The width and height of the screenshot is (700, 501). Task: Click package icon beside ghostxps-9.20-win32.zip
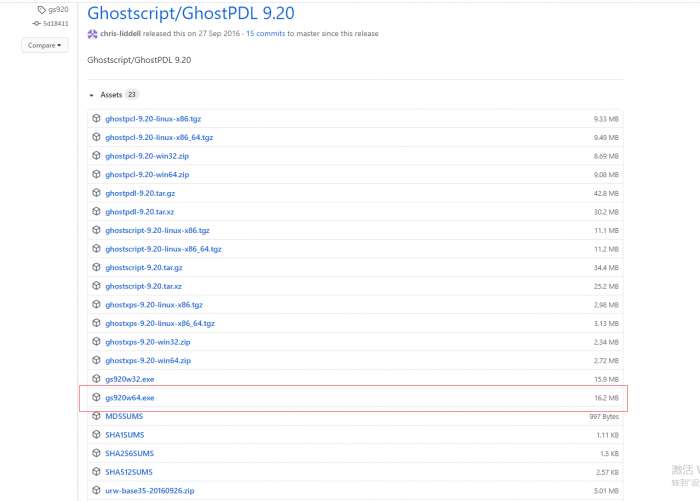point(96,342)
